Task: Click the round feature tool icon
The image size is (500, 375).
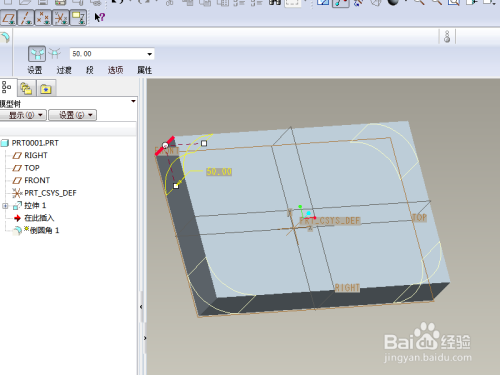Action: [x=5, y=38]
